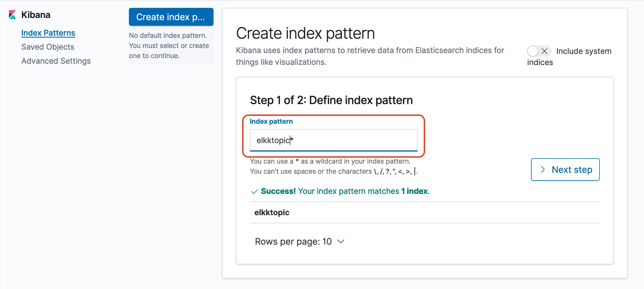Select the elkktopic matching index row
This screenshot has height=289, width=644.
[x=425, y=212]
